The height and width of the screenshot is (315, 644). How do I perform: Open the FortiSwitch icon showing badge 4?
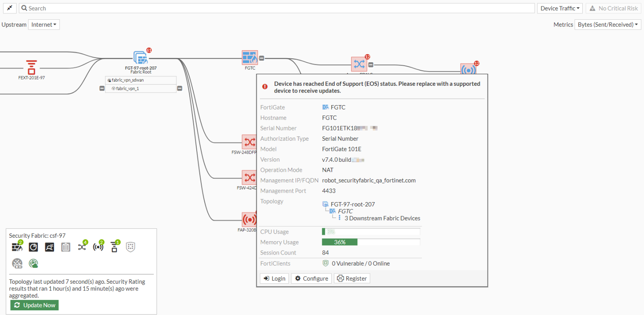[82, 247]
